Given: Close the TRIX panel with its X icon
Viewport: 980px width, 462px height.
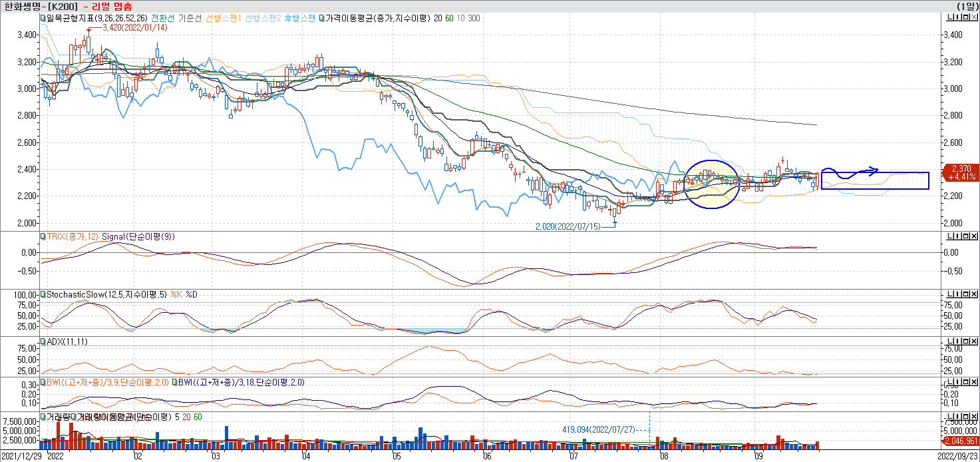Looking at the screenshot, I should pos(974,236).
